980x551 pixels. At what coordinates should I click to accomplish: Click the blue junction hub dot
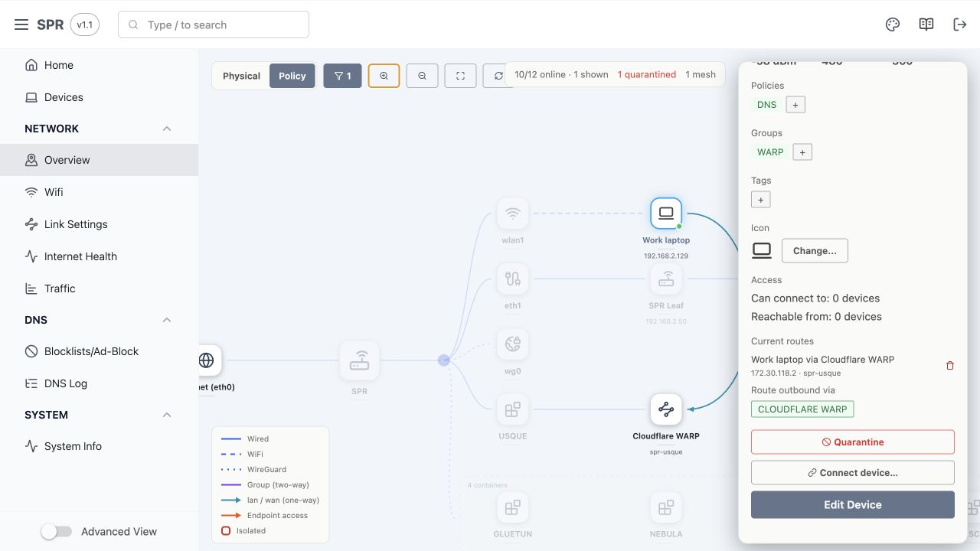tap(443, 360)
